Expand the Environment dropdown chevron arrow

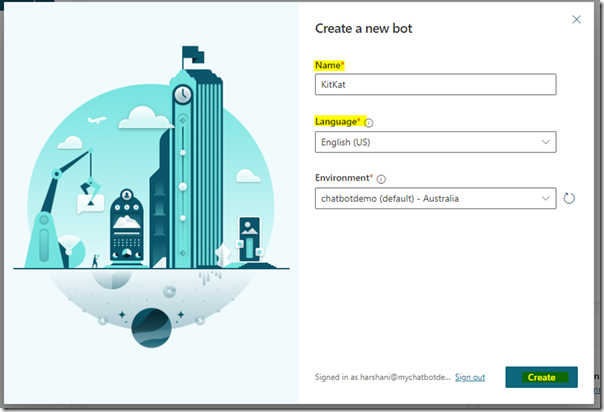pyautogui.click(x=545, y=198)
